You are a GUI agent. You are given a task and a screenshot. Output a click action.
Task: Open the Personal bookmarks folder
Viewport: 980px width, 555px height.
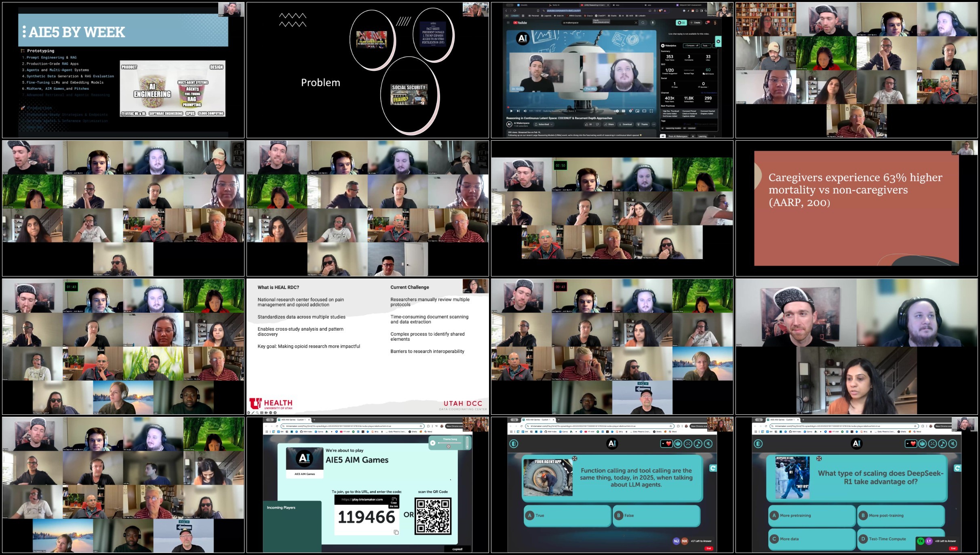point(533,16)
